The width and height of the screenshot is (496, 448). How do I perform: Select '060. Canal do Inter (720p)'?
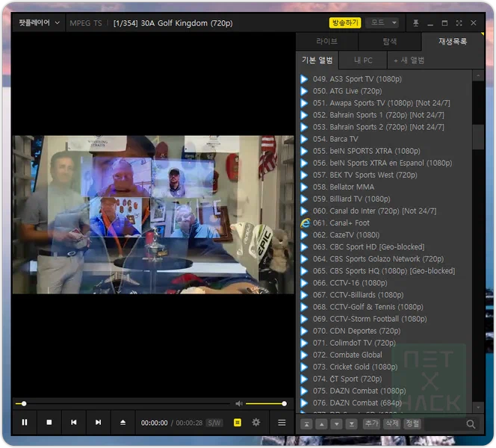[374, 211]
